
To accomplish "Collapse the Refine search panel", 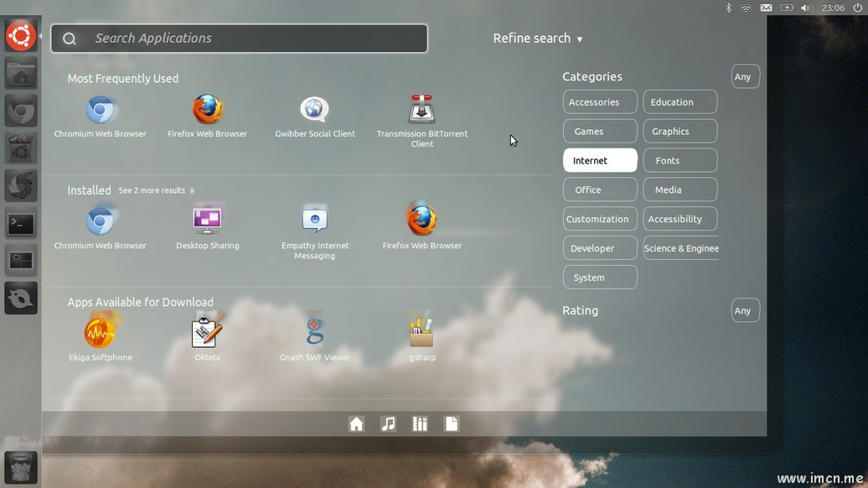I will 538,39.
